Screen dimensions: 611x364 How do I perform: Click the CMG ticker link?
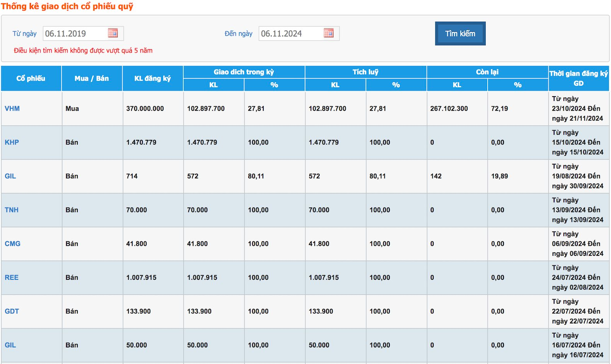(12, 244)
